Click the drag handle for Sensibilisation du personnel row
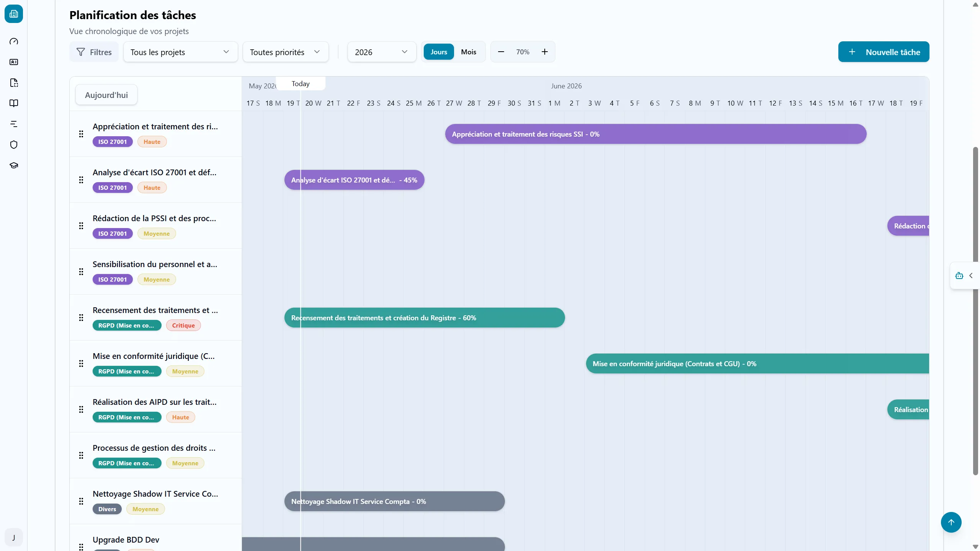 tap(81, 272)
